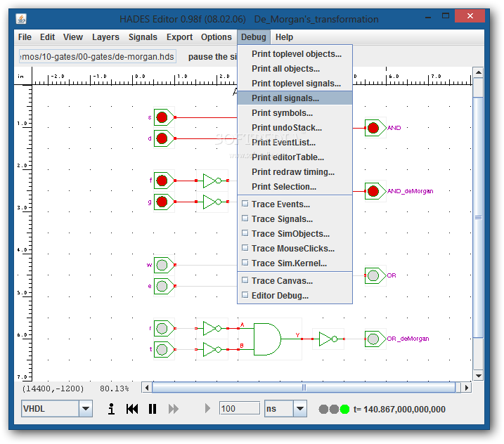504x444 pixels.
Task: Click the scroll left arrow
Action: (147, 388)
